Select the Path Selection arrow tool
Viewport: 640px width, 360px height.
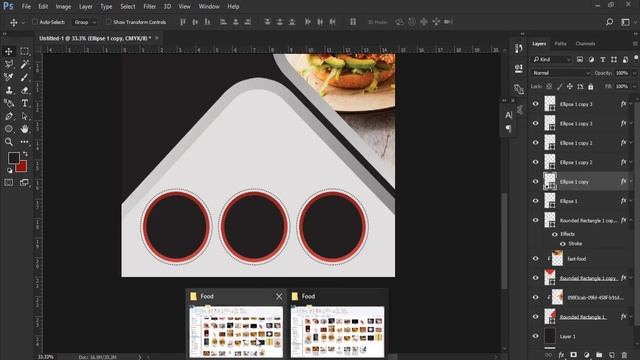point(24,116)
